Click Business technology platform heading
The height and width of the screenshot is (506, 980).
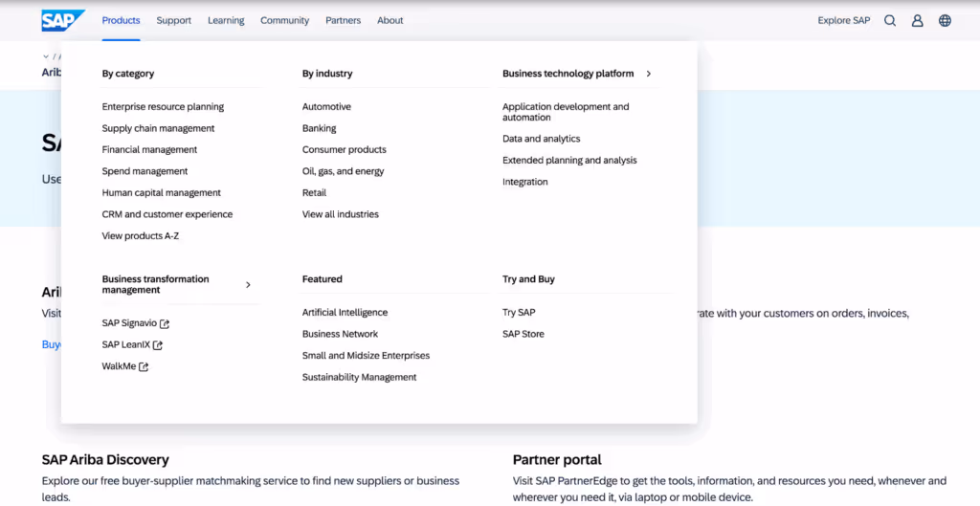click(x=568, y=74)
